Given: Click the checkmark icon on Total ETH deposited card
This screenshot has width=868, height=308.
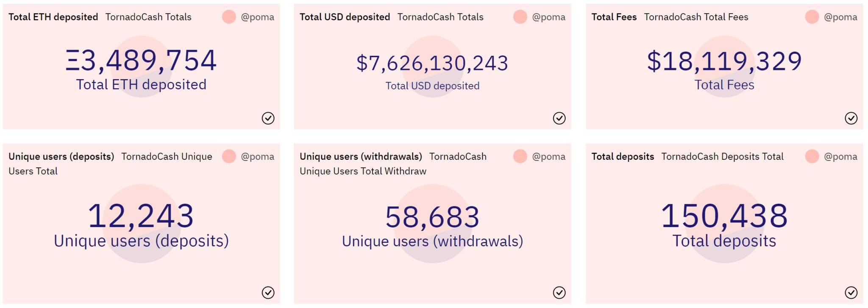Looking at the screenshot, I should click(x=268, y=118).
